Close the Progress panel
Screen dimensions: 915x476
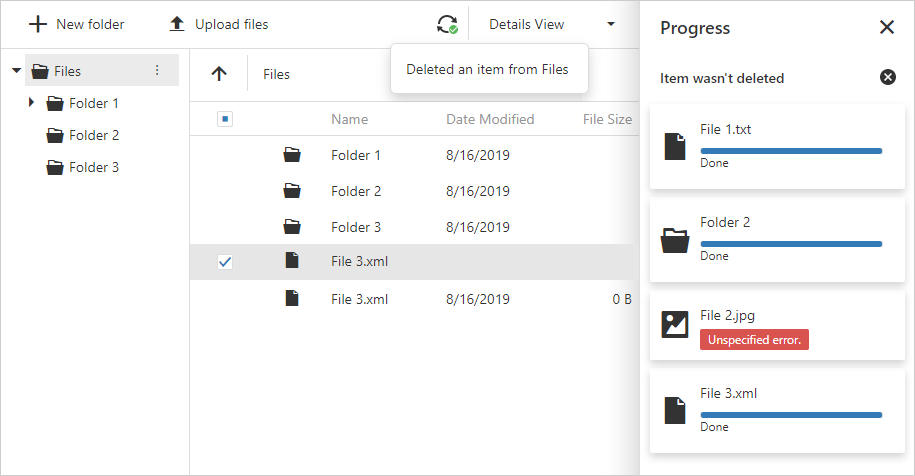coord(887,27)
